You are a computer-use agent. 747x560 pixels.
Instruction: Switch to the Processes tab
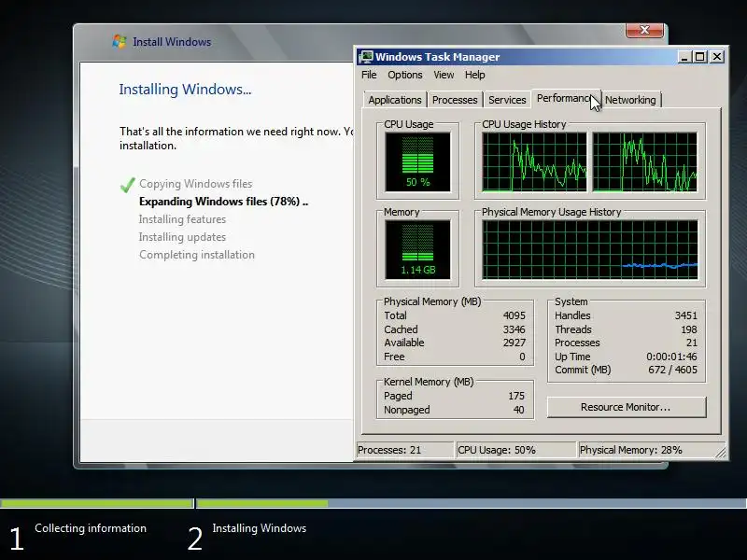(455, 100)
